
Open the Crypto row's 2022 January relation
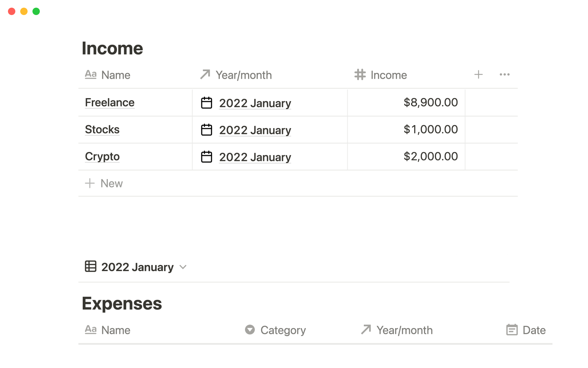pos(255,157)
